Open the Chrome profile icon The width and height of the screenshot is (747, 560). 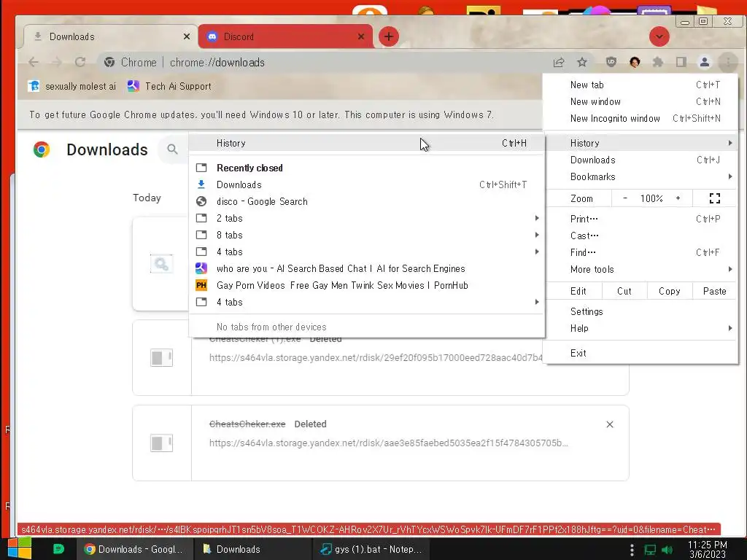pos(705,63)
